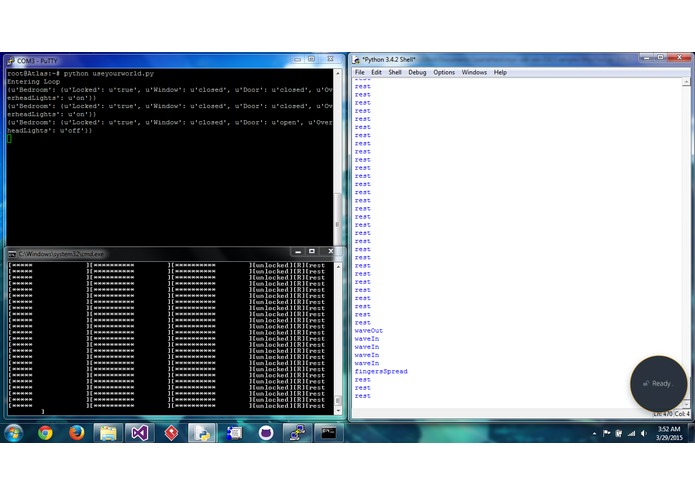Open the blue-dotted list app in taskbar
The width and height of the screenshot is (695, 494).
pyautogui.click(x=234, y=433)
